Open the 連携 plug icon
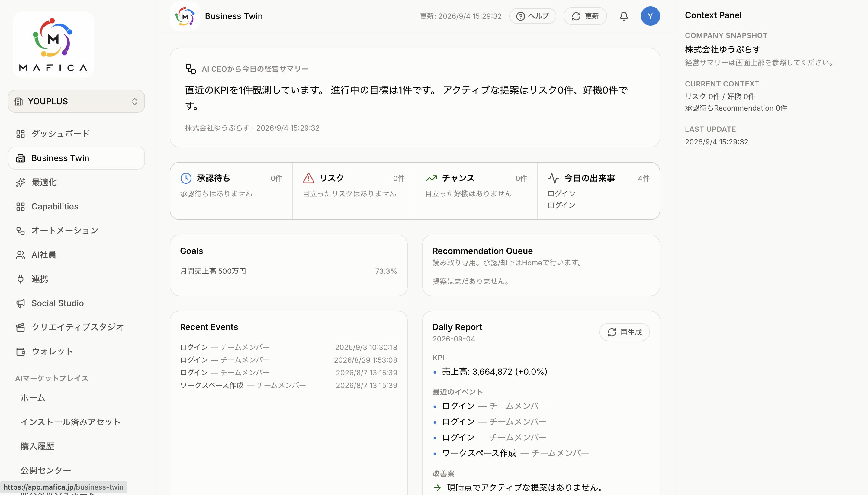868x495 pixels. [x=20, y=279]
